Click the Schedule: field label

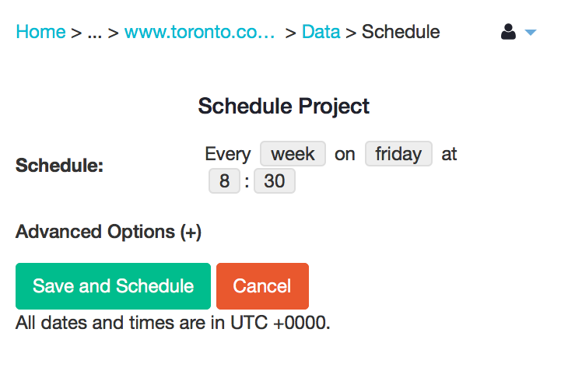pyautogui.click(x=59, y=166)
